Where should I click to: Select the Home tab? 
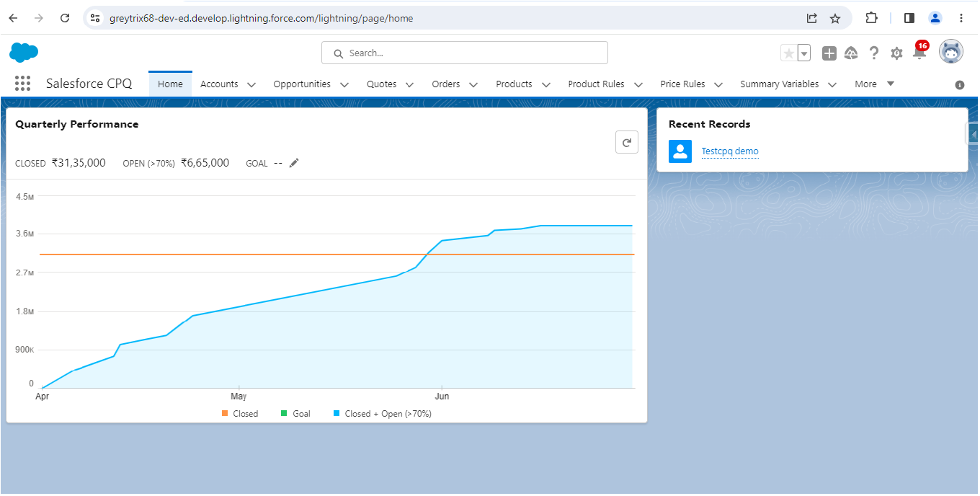[171, 84]
